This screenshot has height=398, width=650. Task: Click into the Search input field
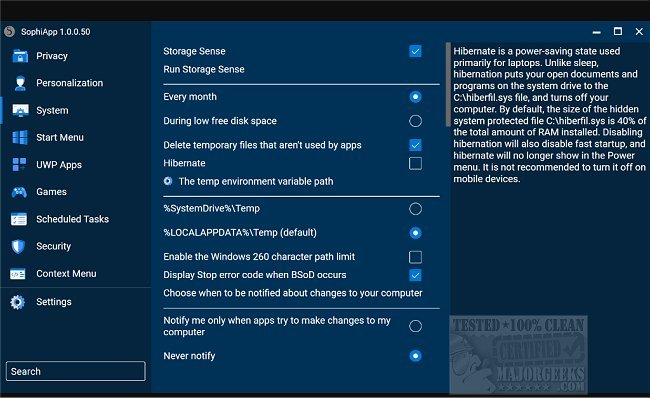(x=76, y=371)
